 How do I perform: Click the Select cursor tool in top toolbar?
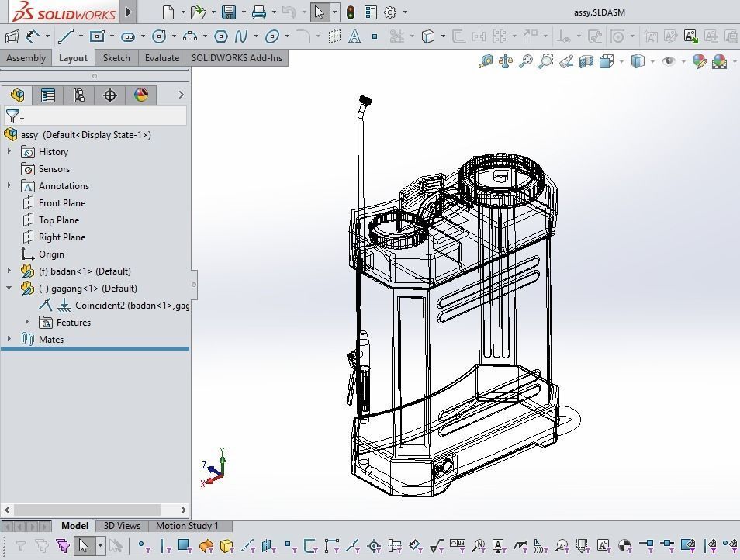(320, 12)
